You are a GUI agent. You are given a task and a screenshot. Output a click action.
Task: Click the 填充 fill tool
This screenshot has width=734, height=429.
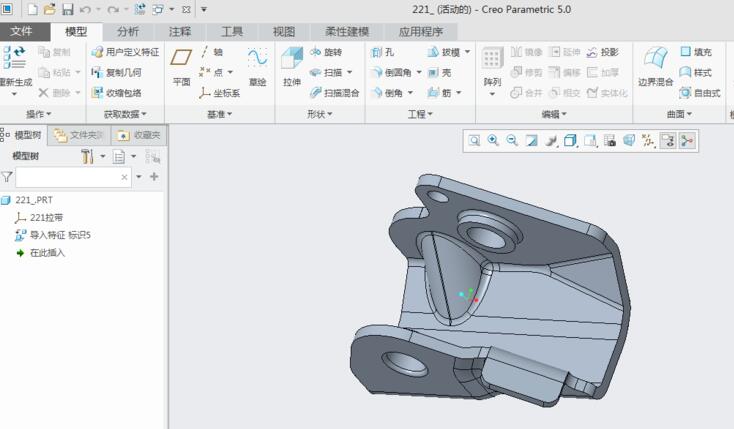coord(696,52)
